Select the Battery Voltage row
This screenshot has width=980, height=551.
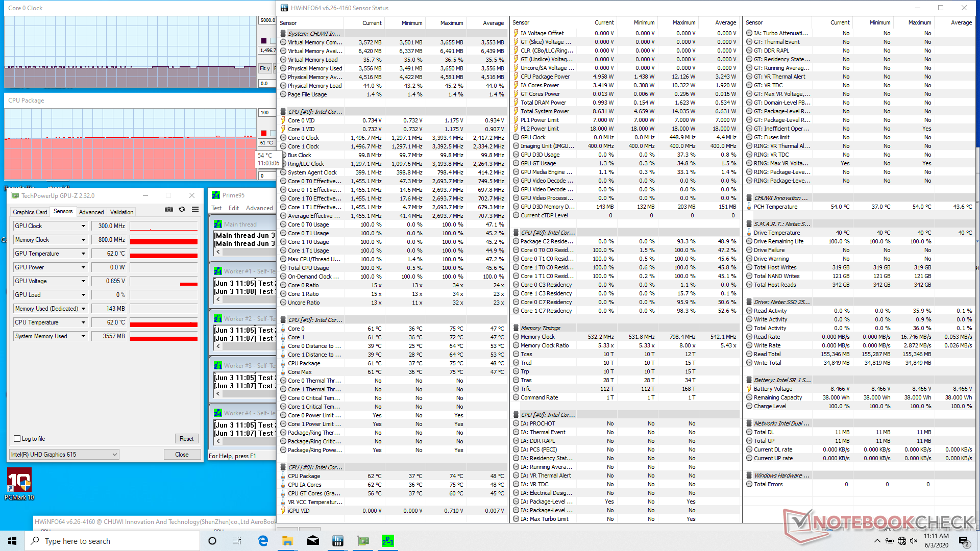[860, 389]
